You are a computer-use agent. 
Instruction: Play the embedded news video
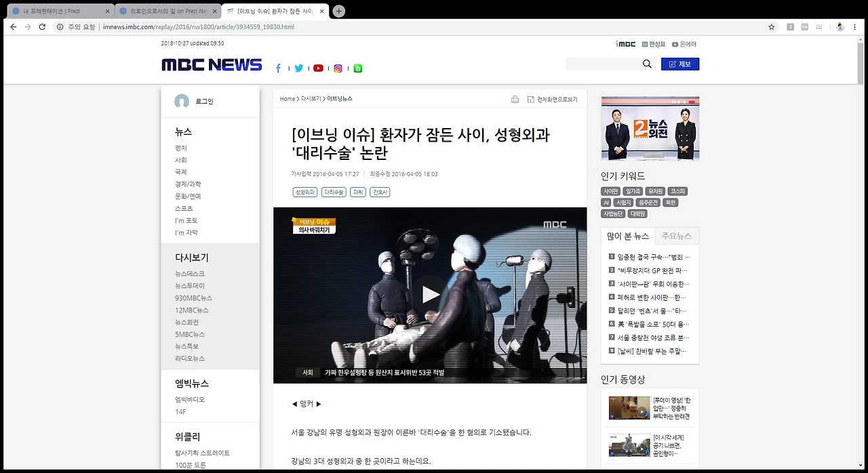tap(429, 294)
